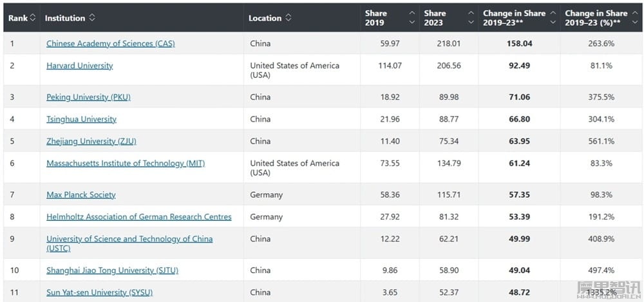The width and height of the screenshot is (644, 302).
Task: Click the Share 2023 header text
Action: coord(435,18)
